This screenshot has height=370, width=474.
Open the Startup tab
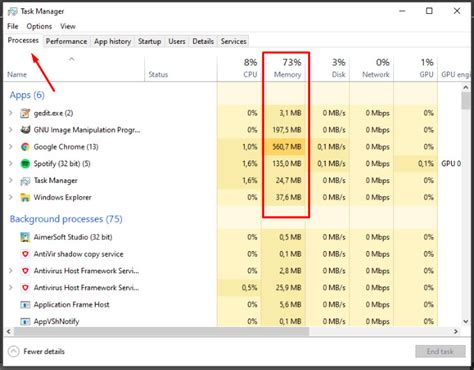(x=149, y=41)
